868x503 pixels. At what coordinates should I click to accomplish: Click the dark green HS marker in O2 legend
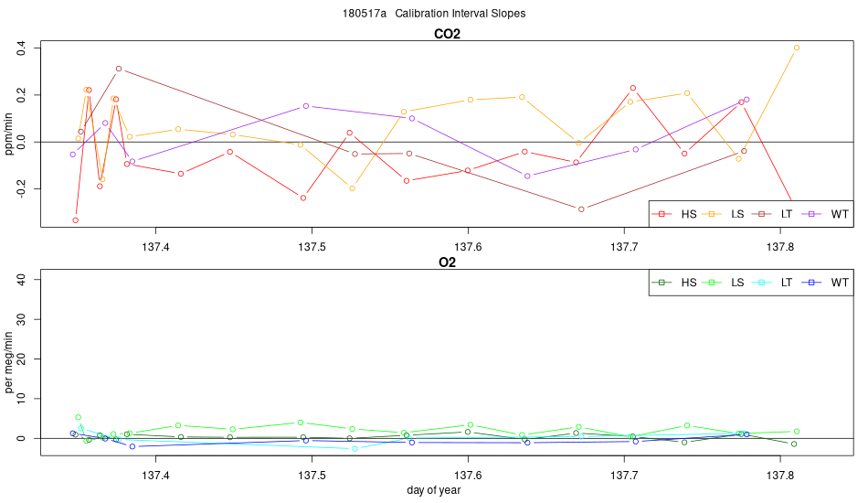click(662, 283)
